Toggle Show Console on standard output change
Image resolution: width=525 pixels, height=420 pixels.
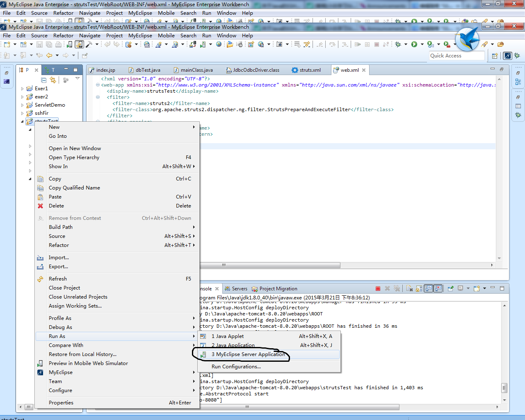[429, 288]
